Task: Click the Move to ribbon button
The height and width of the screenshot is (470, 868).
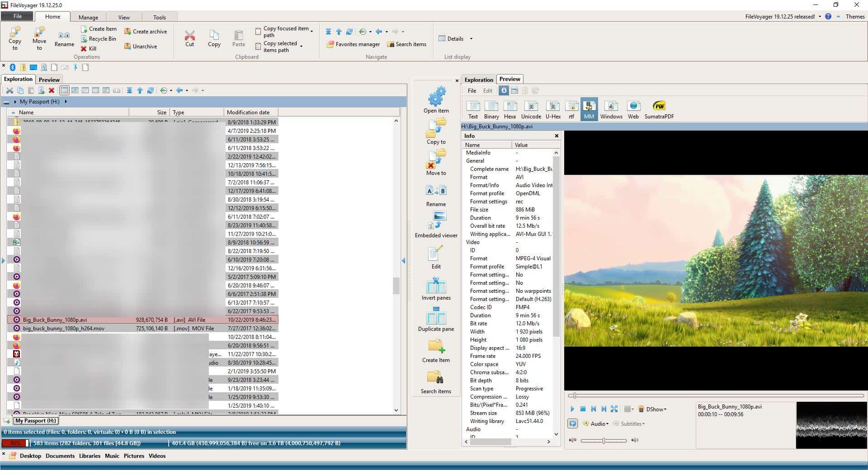Action: [x=39, y=38]
